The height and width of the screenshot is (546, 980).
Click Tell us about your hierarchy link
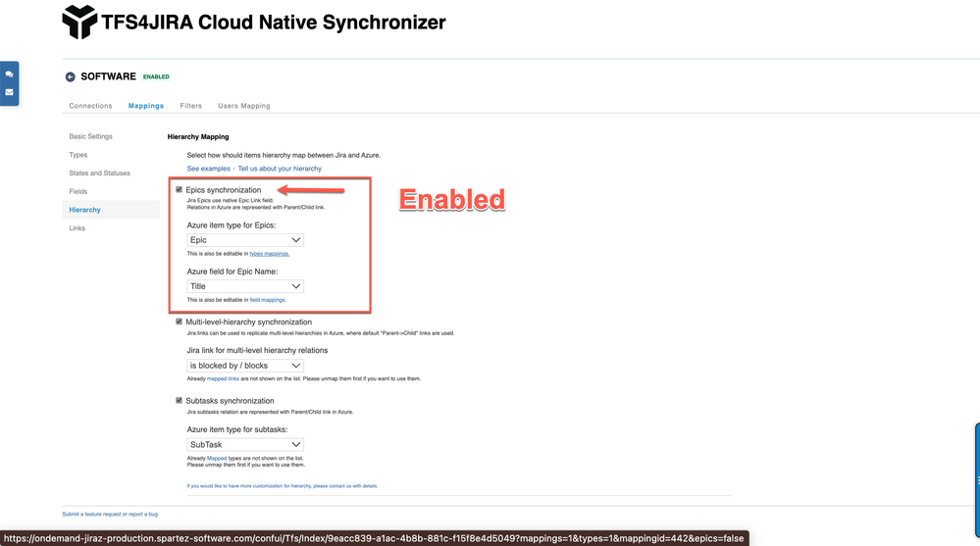pyautogui.click(x=280, y=169)
